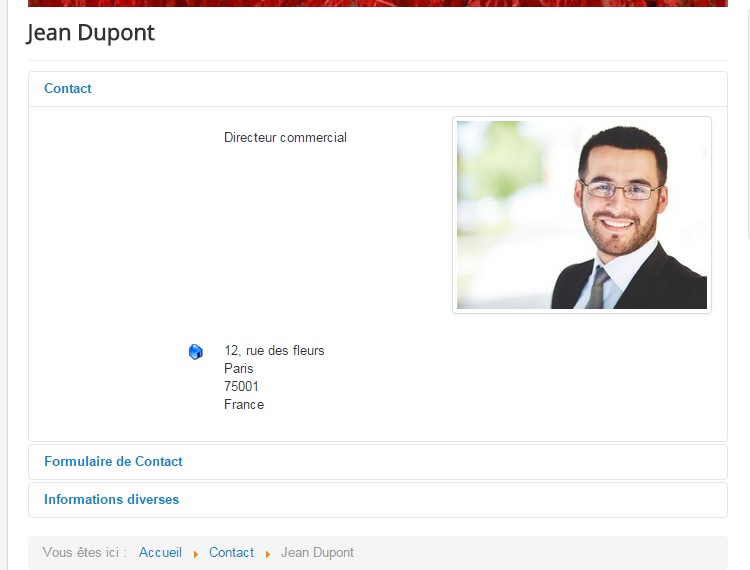This screenshot has height=570, width=750.
Task: Click the blue address house icon
Action: (196, 352)
